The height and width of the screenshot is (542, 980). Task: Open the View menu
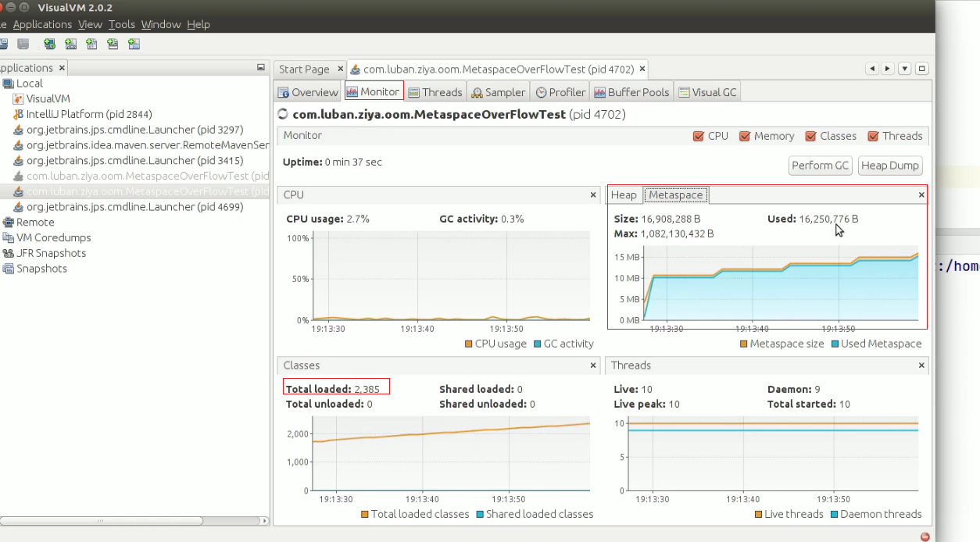[90, 24]
